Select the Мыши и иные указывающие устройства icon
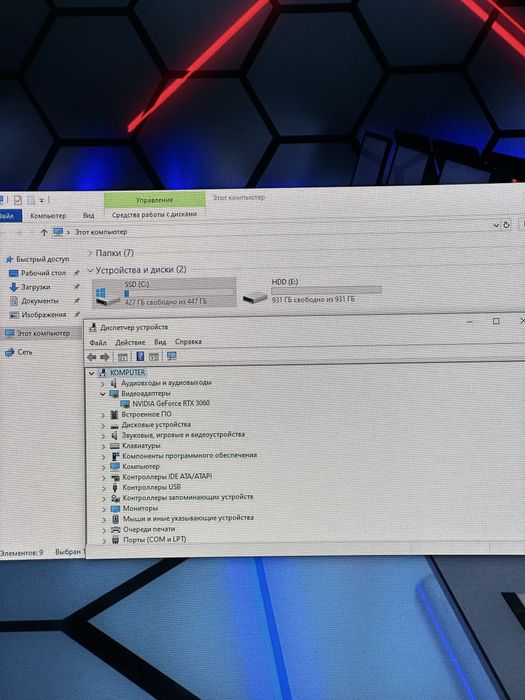 pyautogui.click(x=116, y=519)
